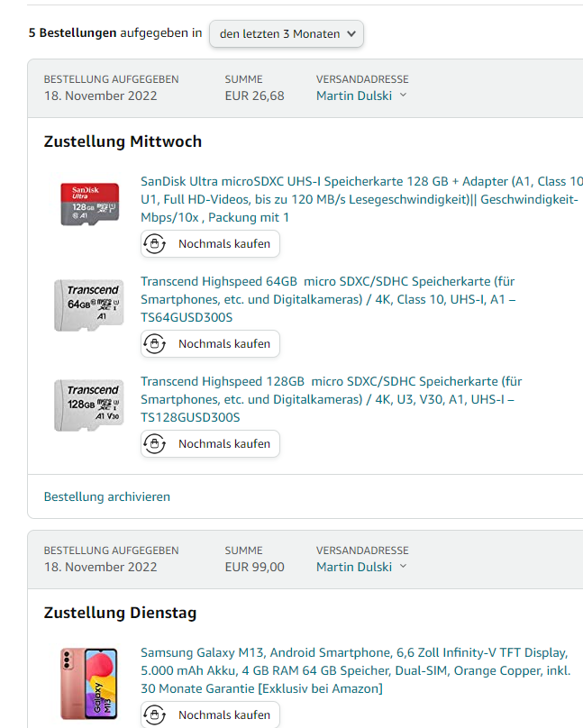Open the Transcend 128GB card thumbnail

tap(89, 405)
